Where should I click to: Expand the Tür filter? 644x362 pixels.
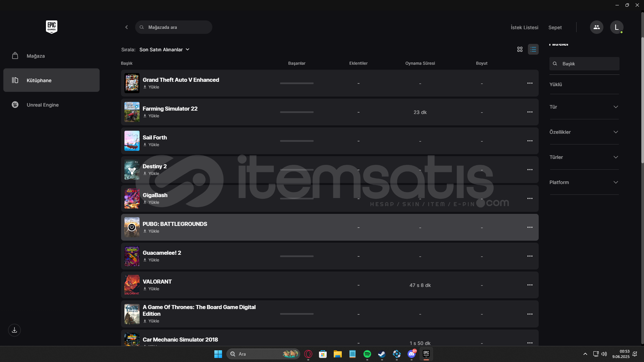click(584, 107)
